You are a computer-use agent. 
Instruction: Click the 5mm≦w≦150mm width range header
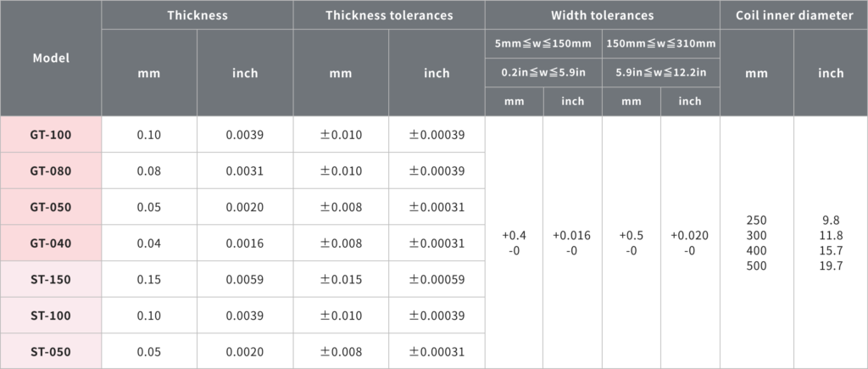543,43
